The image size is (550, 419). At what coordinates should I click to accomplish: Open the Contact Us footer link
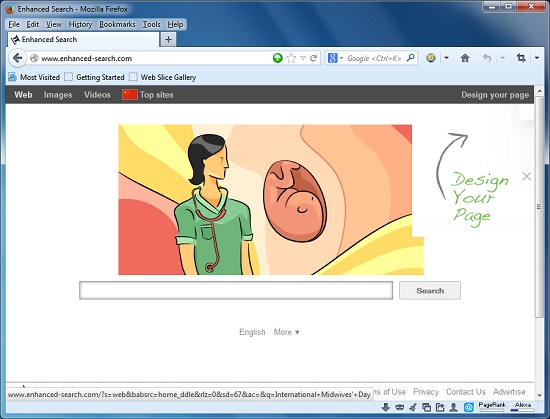click(465, 392)
